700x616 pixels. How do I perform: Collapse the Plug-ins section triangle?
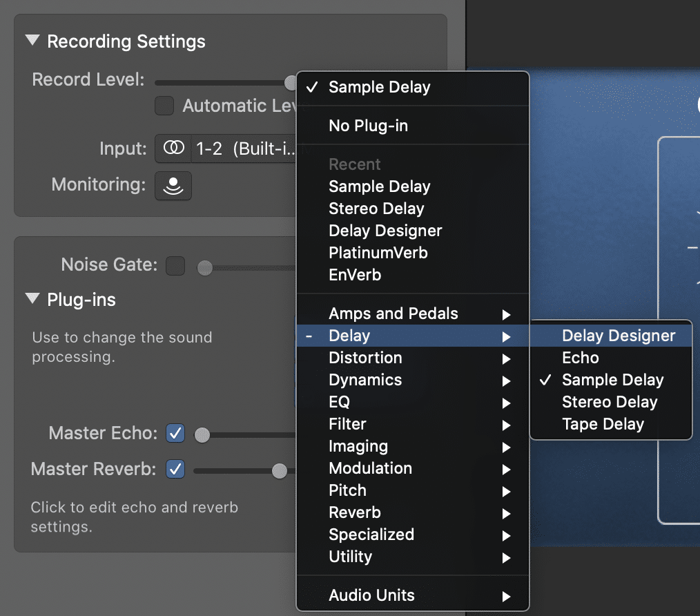(x=32, y=299)
